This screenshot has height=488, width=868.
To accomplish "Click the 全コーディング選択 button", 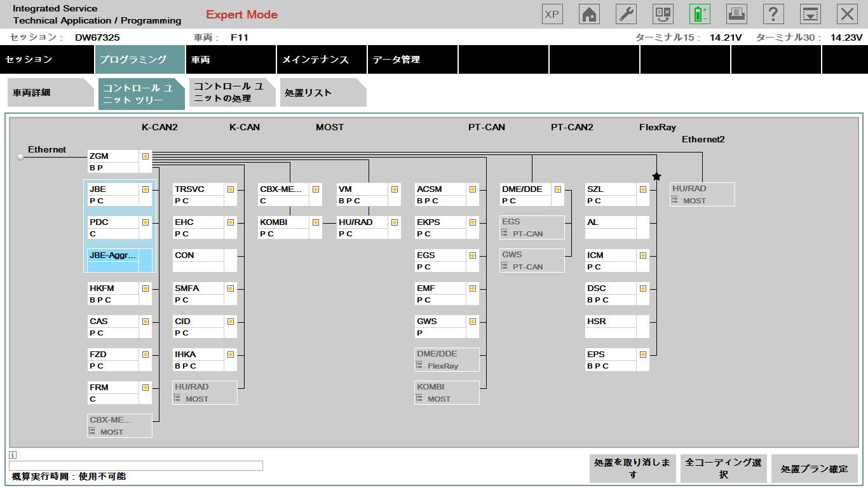I will coord(723,469).
